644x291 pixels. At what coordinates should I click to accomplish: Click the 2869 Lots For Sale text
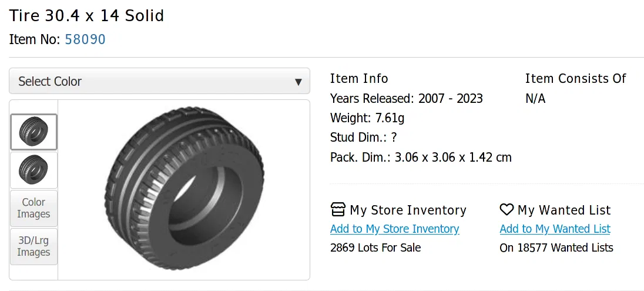(375, 247)
